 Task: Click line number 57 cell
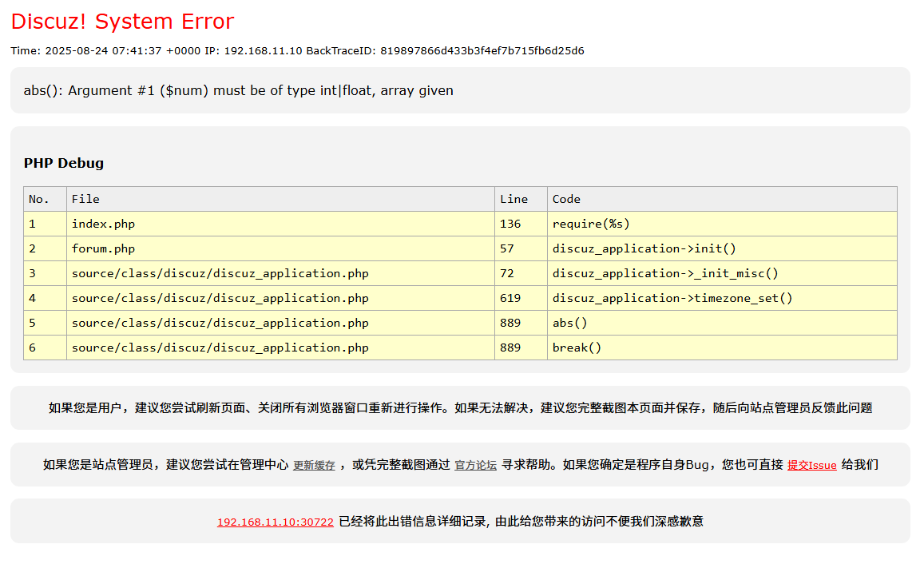coord(521,248)
